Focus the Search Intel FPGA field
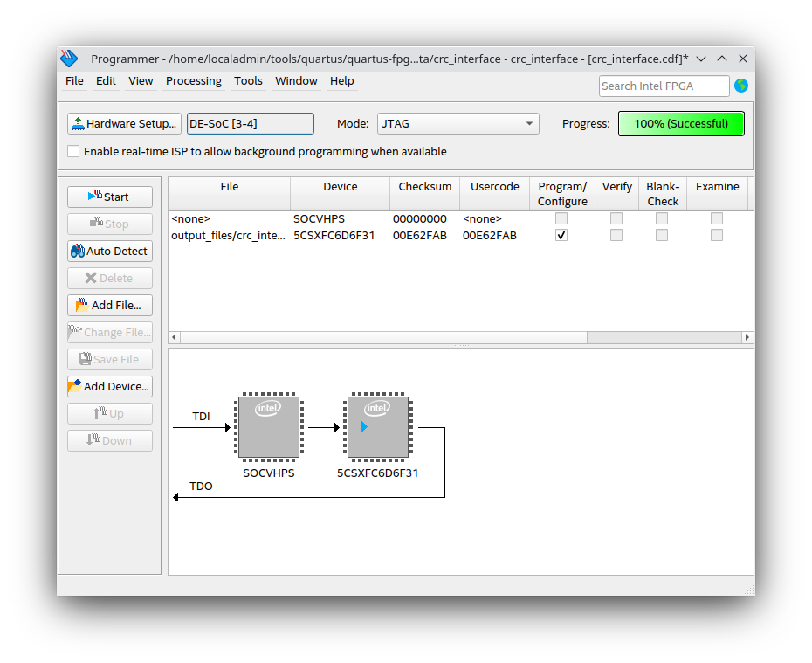Viewport: 812px width, 663px height. (x=664, y=86)
